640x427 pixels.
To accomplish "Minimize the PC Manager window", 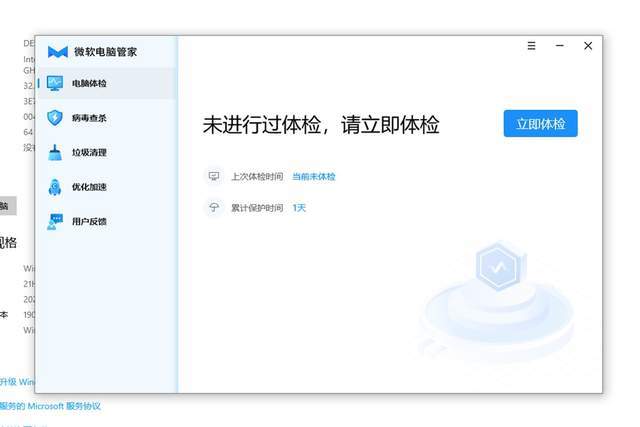I will pyautogui.click(x=560, y=46).
